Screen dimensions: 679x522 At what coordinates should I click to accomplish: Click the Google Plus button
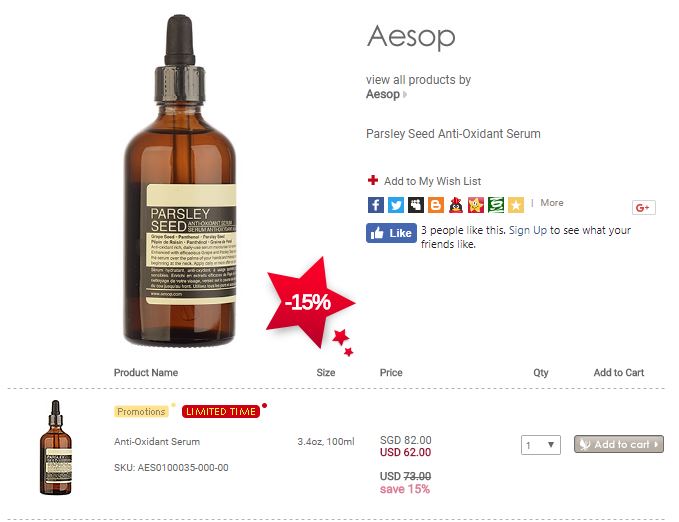pyautogui.click(x=643, y=208)
